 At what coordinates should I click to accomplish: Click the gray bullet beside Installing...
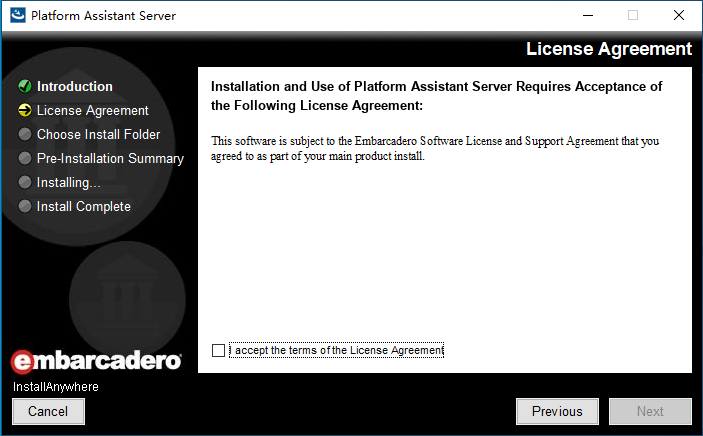pyautogui.click(x=25, y=183)
